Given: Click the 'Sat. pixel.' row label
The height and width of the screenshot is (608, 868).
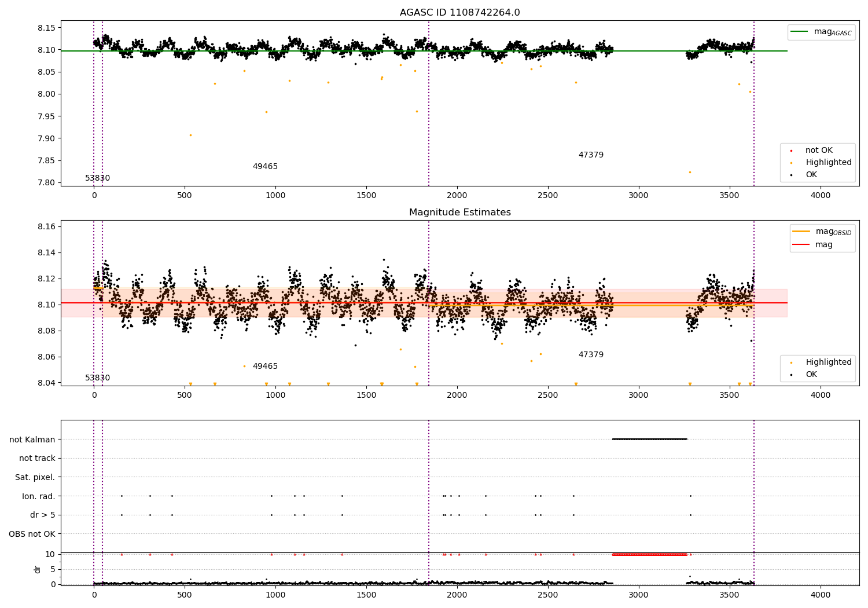Looking at the screenshot, I should point(35,478).
